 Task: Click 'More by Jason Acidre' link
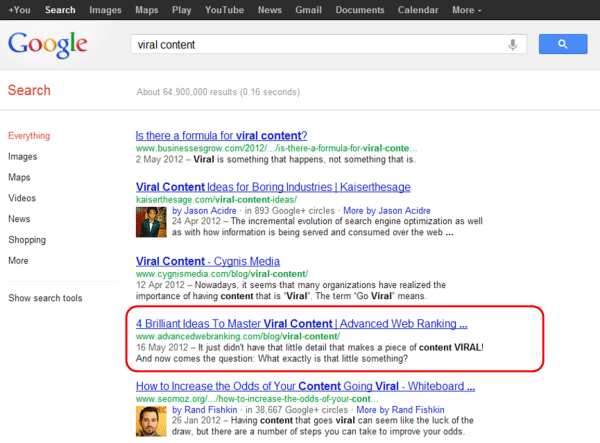tap(387, 211)
